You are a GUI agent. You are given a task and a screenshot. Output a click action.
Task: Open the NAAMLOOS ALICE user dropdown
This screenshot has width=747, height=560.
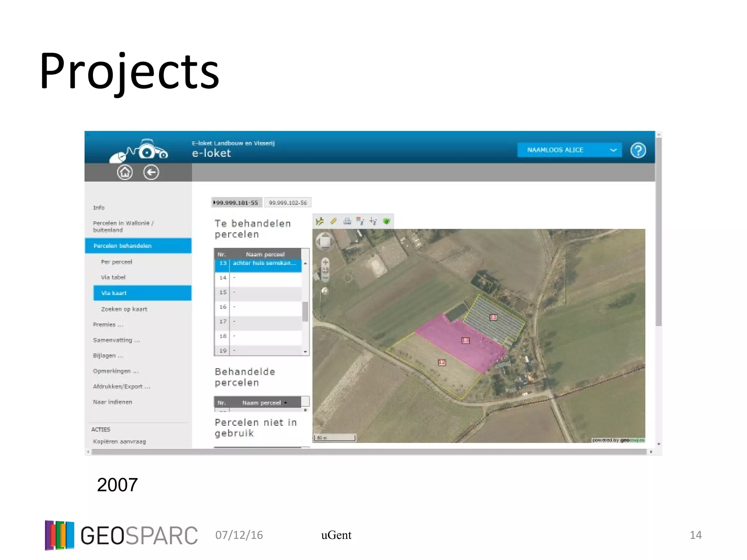point(569,150)
